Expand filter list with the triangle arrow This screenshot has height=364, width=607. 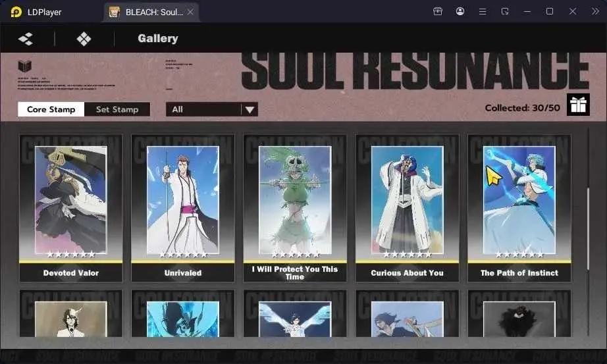[250, 110]
